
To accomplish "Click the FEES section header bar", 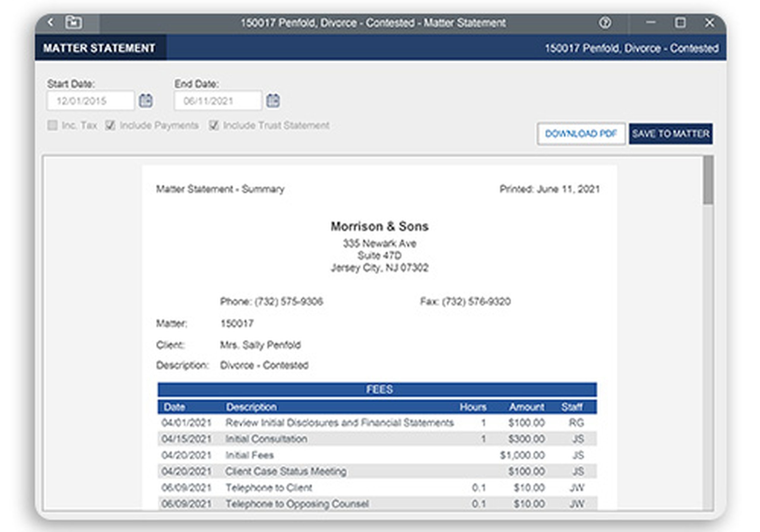I will [x=377, y=389].
